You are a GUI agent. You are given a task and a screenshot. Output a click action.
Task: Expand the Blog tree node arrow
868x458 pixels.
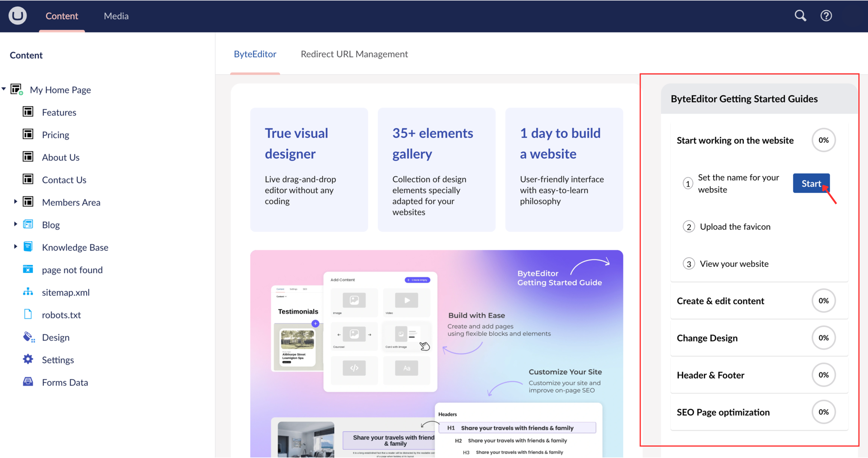click(15, 224)
